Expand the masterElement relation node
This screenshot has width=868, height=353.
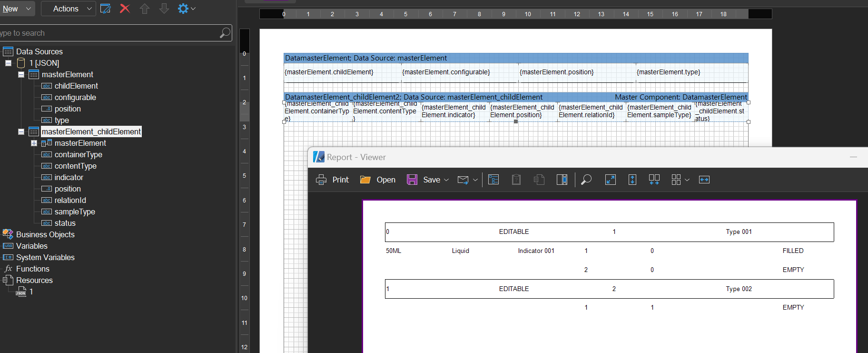[34, 143]
